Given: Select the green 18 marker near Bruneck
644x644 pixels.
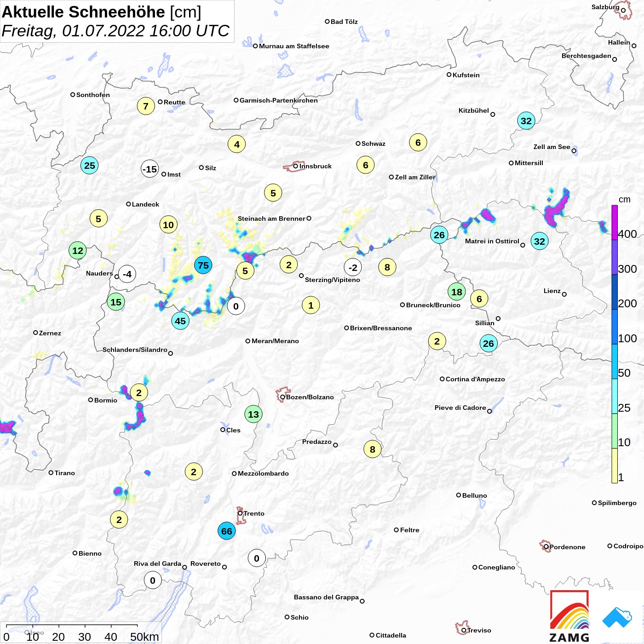Looking at the screenshot, I should pyautogui.click(x=457, y=292).
